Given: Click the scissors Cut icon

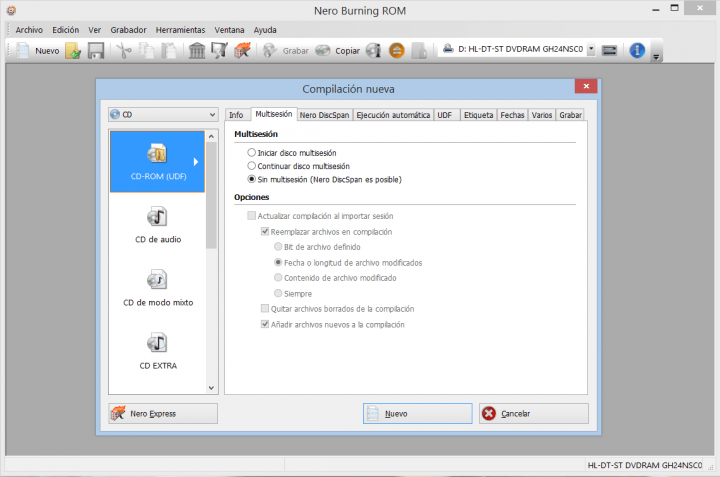Looking at the screenshot, I should pos(123,51).
